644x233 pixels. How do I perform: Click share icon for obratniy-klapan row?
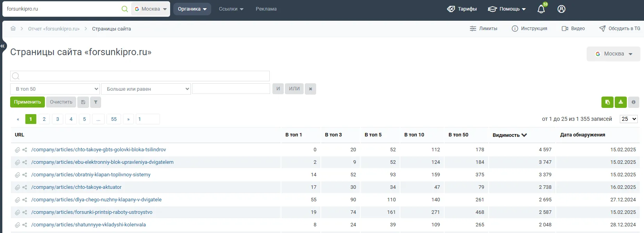tap(25, 175)
